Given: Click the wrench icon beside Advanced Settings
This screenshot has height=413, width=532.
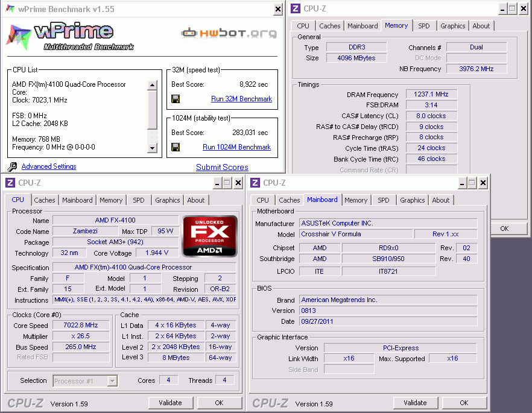Looking at the screenshot, I should (12, 166).
